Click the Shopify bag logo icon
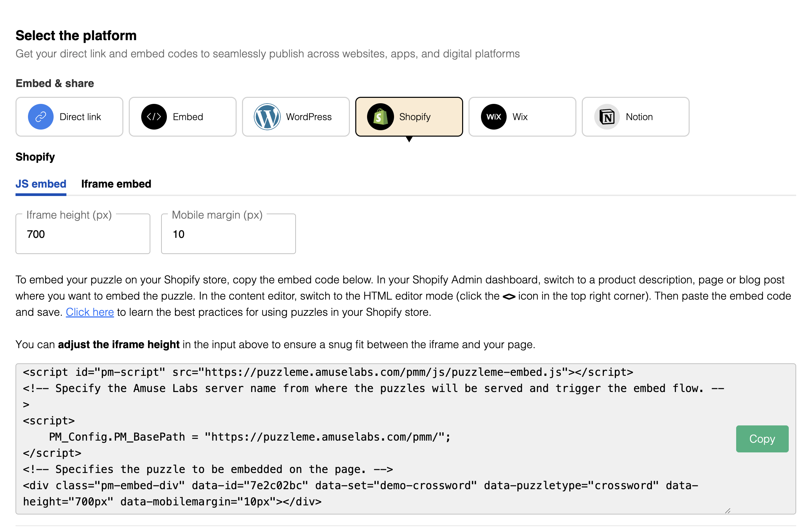This screenshot has width=812, height=530. tap(381, 117)
